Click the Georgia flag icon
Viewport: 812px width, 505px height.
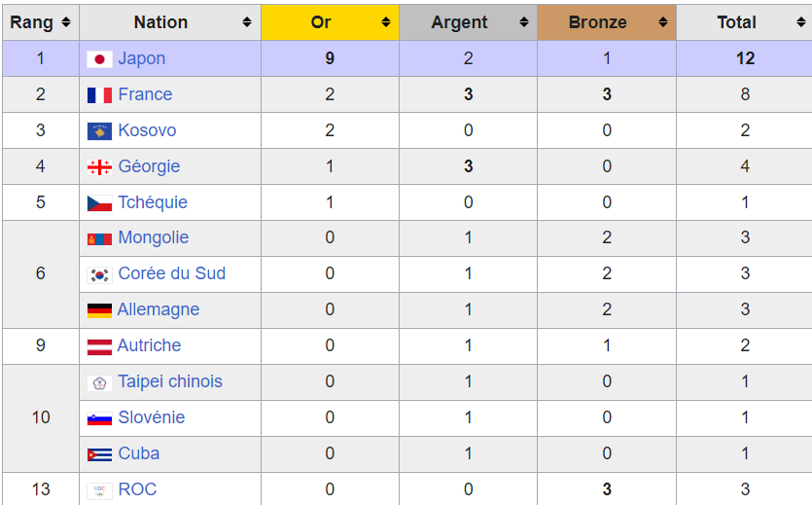click(x=99, y=167)
